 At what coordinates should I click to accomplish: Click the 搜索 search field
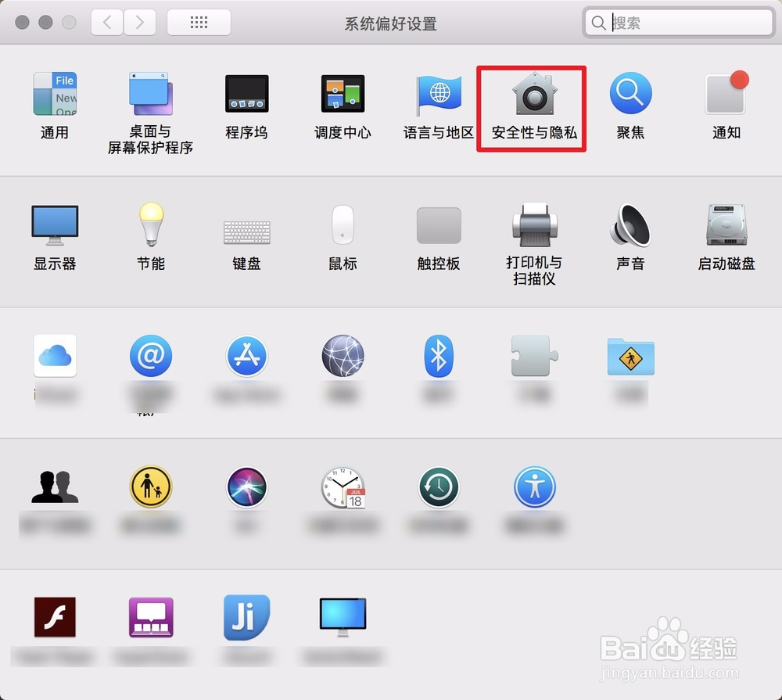[680, 23]
